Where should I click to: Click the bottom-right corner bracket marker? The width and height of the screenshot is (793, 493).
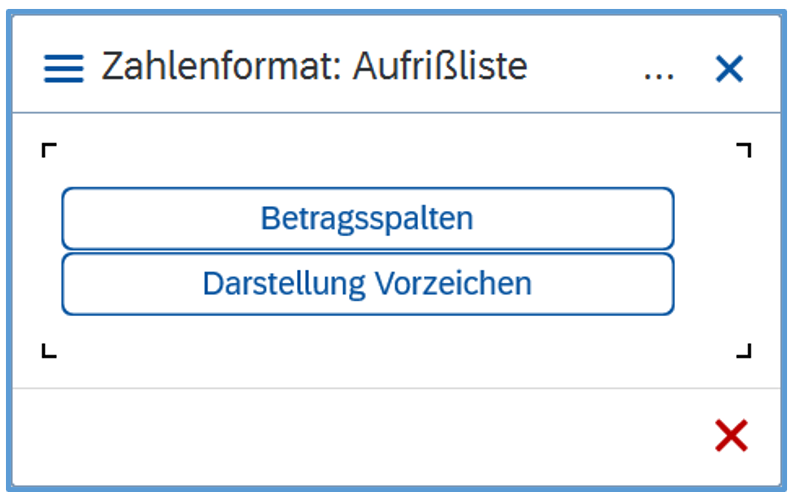[743, 351]
